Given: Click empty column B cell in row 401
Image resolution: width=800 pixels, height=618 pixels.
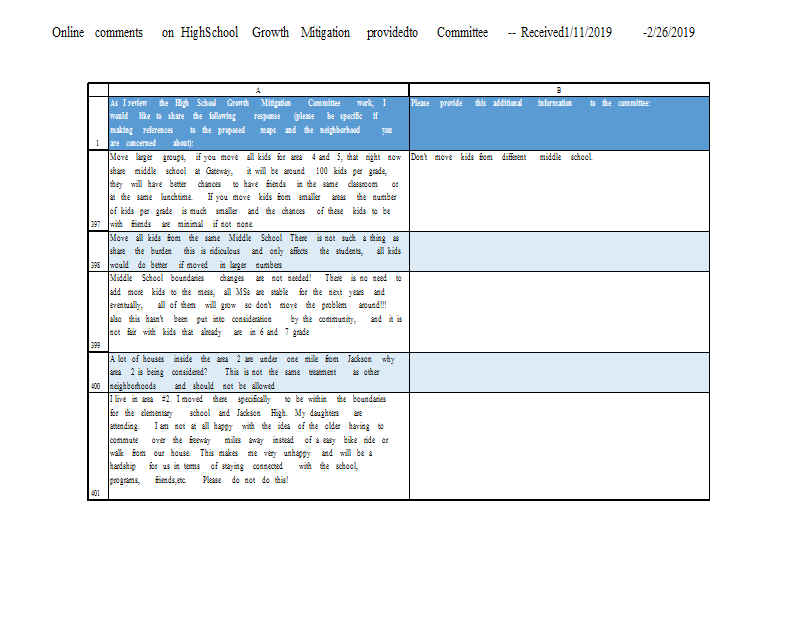Looking at the screenshot, I should [x=559, y=446].
